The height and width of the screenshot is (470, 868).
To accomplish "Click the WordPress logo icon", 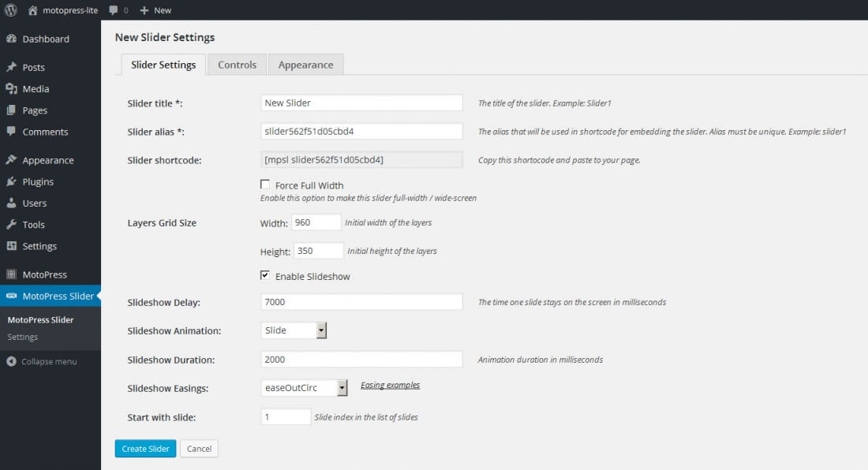I will click(x=11, y=10).
